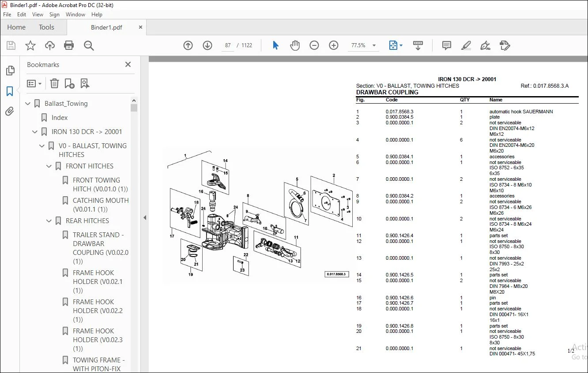Delete the selected bookmark with trash icon
This screenshot has width=588, height=373.
click(x=54, y=83)
